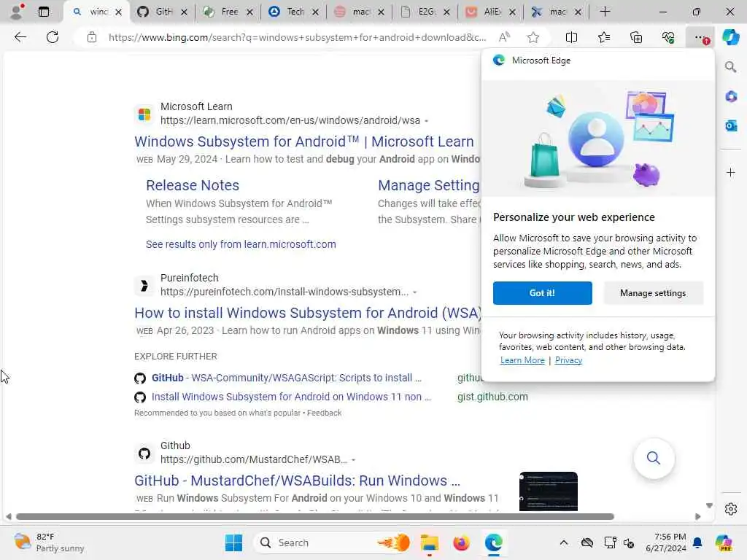Open weather widget 82°F Partly sunny
Image resolution: width=747 pixels, height=560 pixels.
click(x=49, y=542)
